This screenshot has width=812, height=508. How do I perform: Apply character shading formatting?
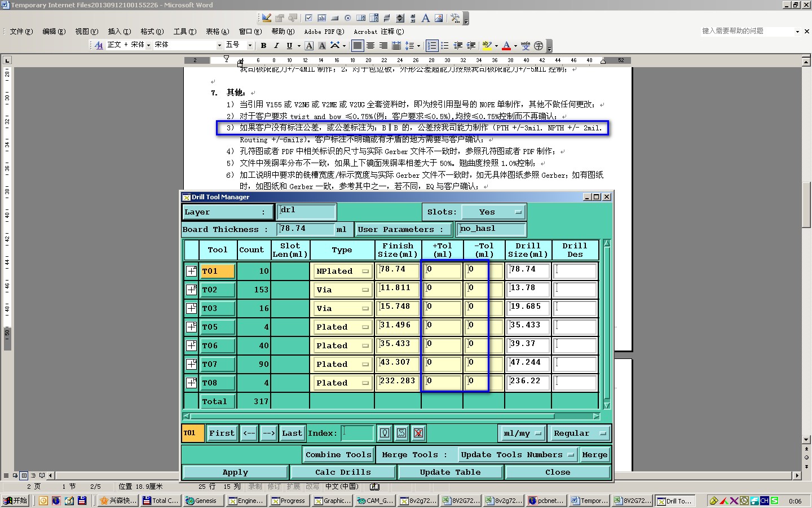coord(322,45)
